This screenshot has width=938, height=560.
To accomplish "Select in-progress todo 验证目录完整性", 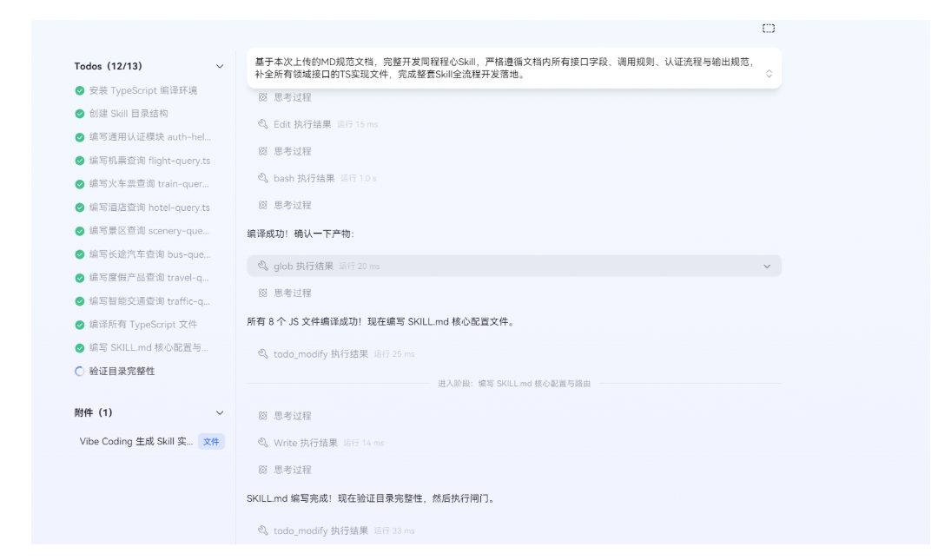I will (x=122, y=371).
